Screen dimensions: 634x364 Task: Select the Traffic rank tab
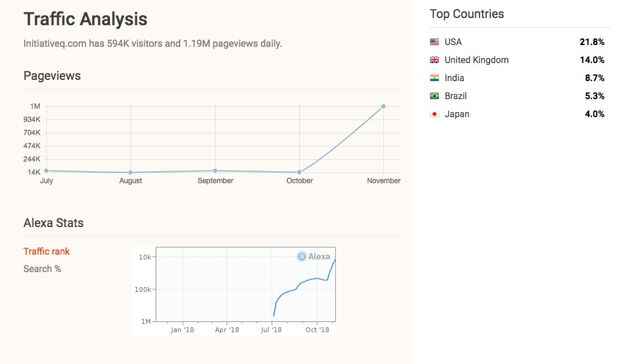pyautogui.click(x=46, y=251)
